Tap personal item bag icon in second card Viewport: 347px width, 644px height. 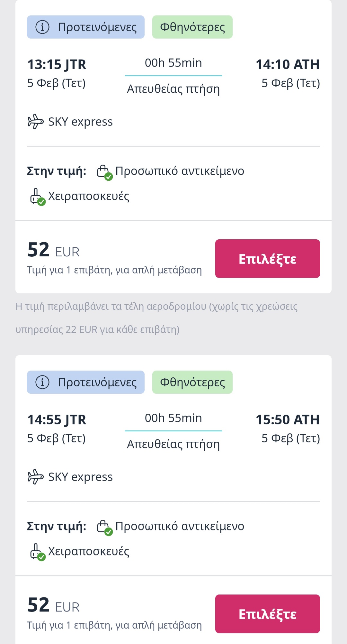(x=104, y=527)
